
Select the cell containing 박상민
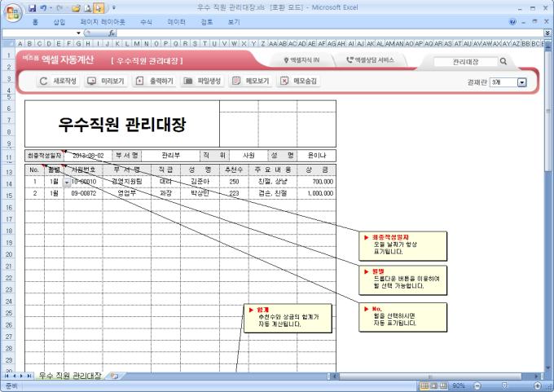[200, 193]
